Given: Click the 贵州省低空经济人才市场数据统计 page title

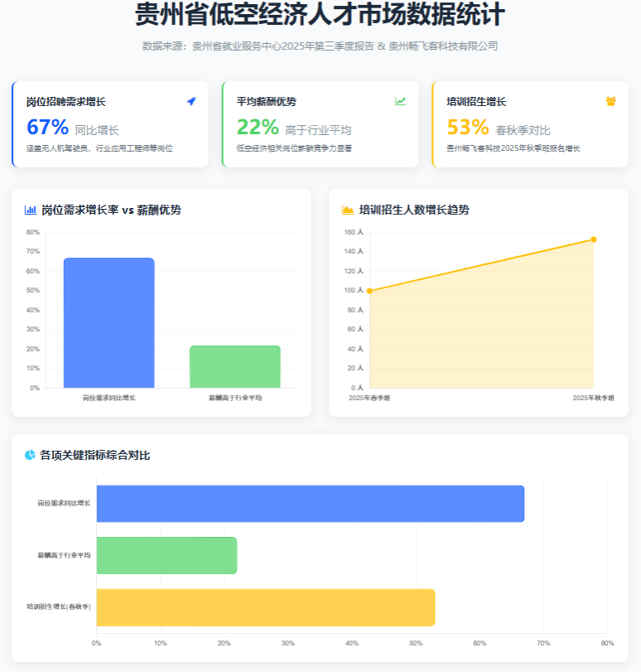Looking at the screenshot, I should (x=320, y=15).
